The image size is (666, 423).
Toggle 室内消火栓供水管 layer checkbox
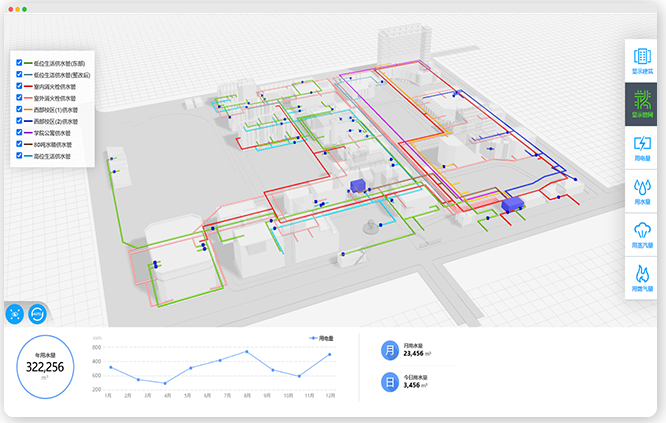(x=20, y=86)
